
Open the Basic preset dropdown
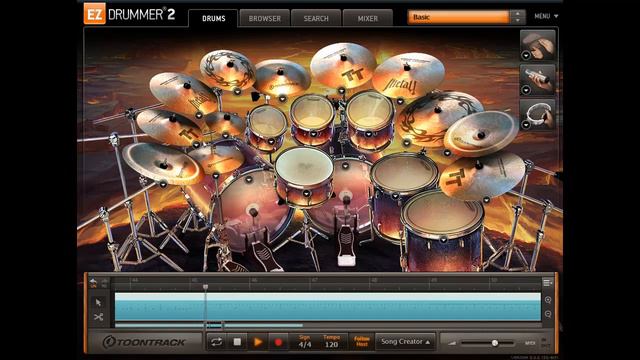tap(458, 17)
